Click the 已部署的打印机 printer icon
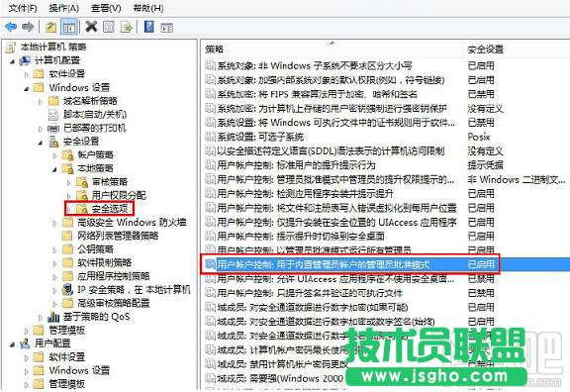570x392 pixels. (x=53, y=128)
